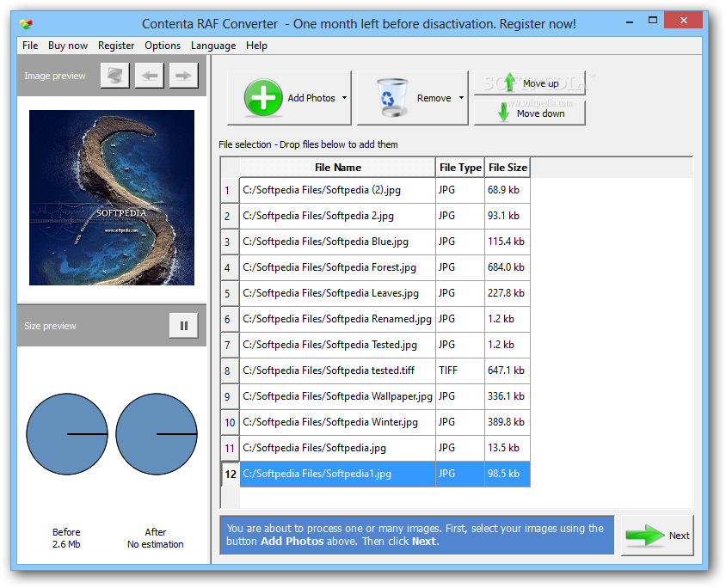726x588 pixels.
Task: Click the Move down button
Action: click(530, 113)
